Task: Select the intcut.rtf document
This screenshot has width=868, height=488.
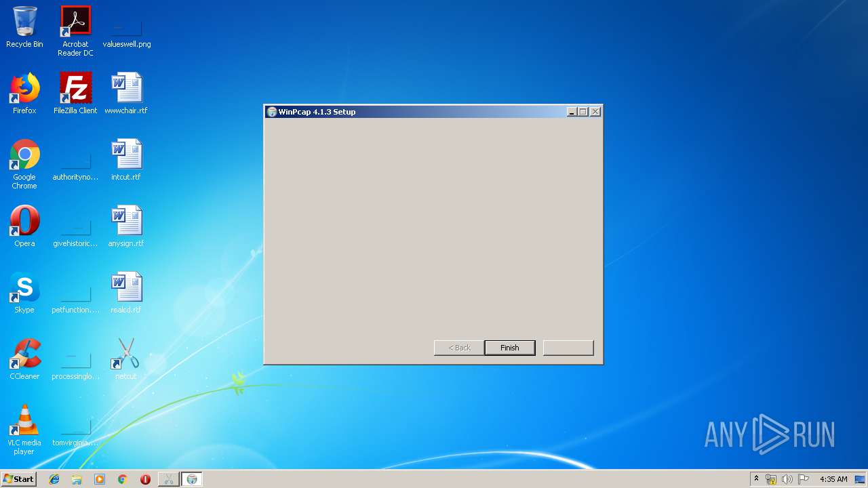Action: click(x=126, y=160)
